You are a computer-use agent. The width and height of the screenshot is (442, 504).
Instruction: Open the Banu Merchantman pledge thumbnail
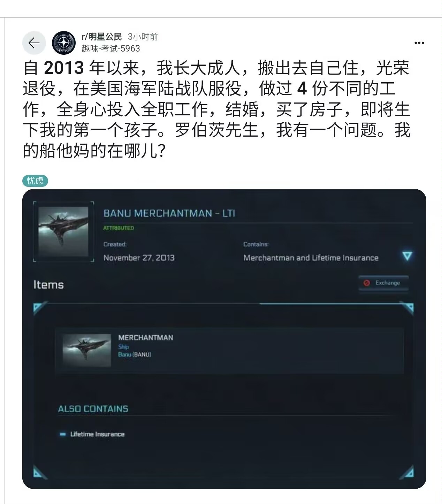click(63, 232)
